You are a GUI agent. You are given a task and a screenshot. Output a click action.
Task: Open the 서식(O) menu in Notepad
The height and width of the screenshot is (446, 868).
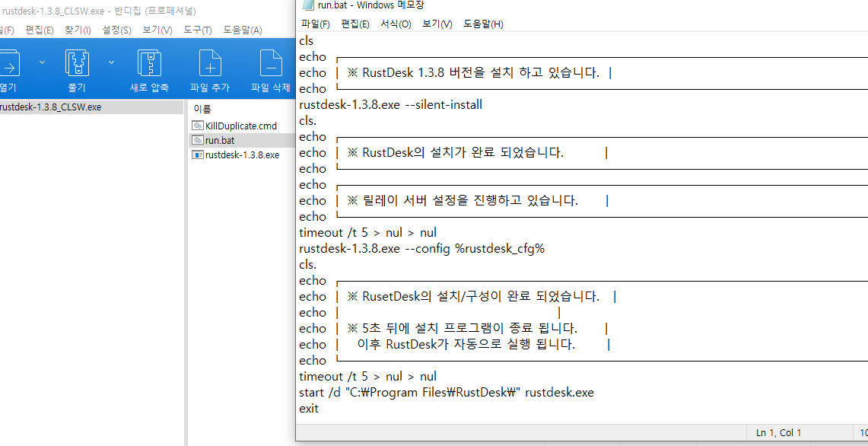pyautogui.click(x=396, y=24)
